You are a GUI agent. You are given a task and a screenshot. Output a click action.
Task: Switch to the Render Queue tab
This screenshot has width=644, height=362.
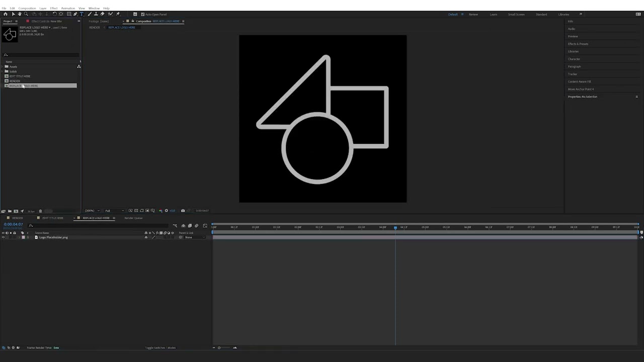133,218
